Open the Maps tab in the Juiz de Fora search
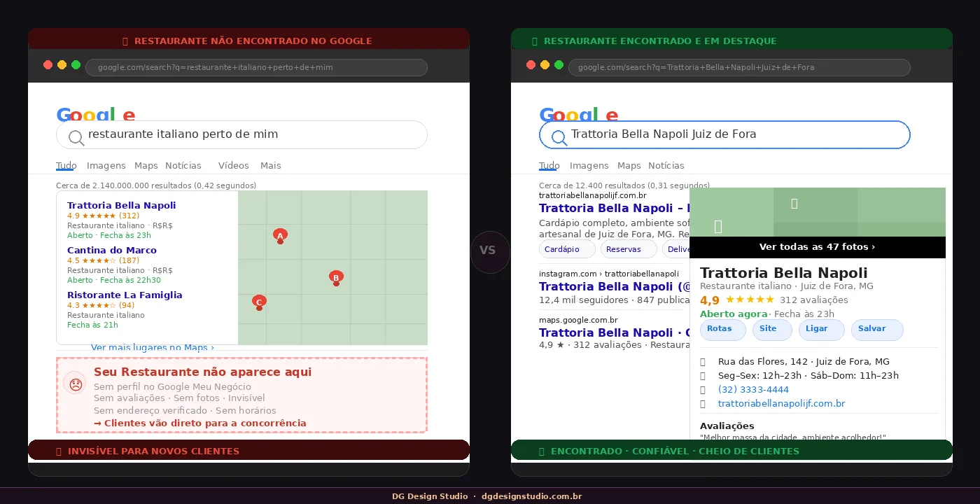980x504 pixels. point(629,166)
